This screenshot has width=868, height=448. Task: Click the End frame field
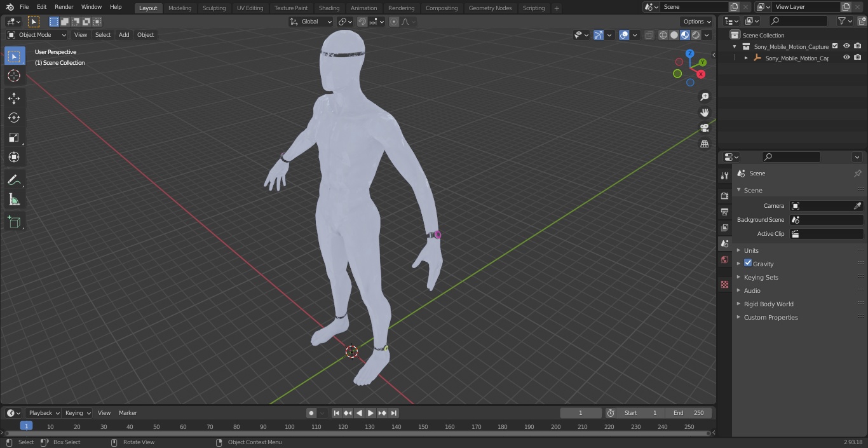pos(689,413)
